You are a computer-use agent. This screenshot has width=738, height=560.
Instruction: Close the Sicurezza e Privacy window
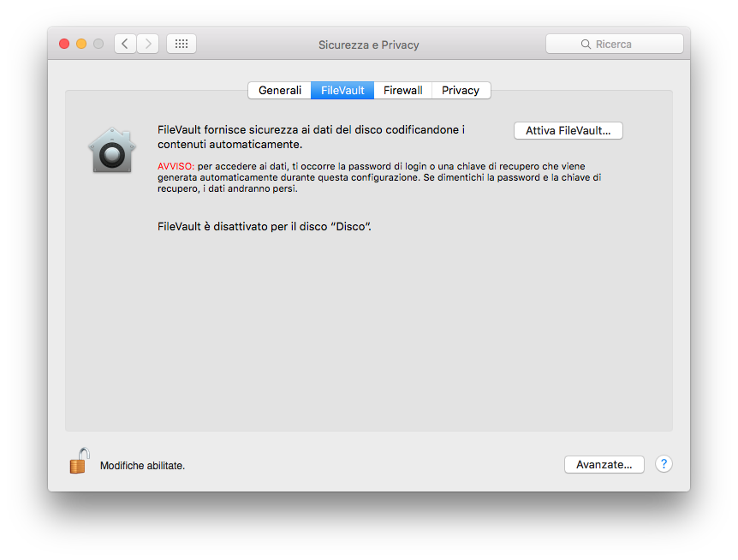point(64,45)
